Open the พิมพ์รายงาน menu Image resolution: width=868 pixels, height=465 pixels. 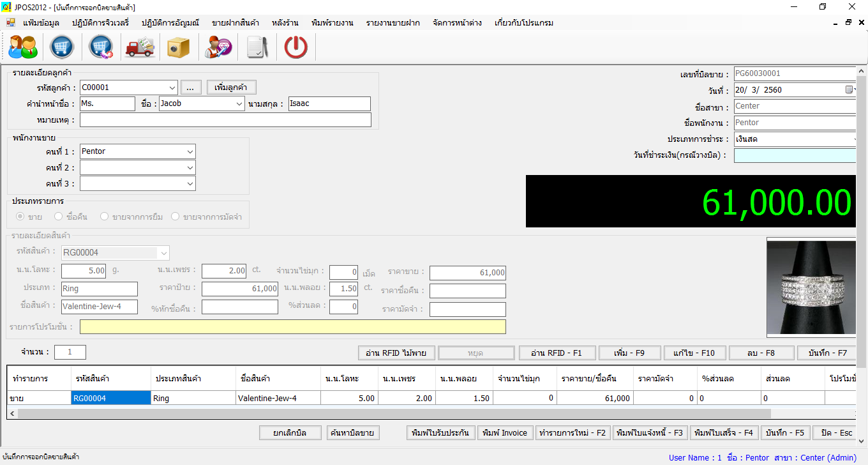click(332, 23)
